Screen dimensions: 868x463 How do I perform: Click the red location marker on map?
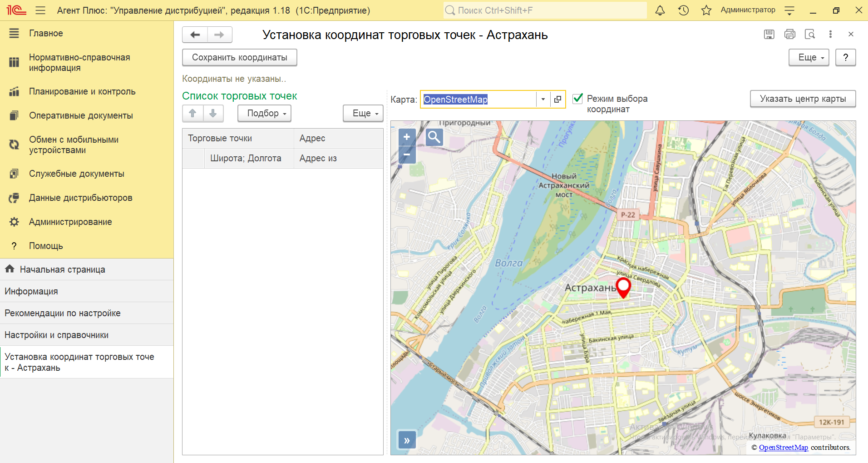tap(623, 287)
